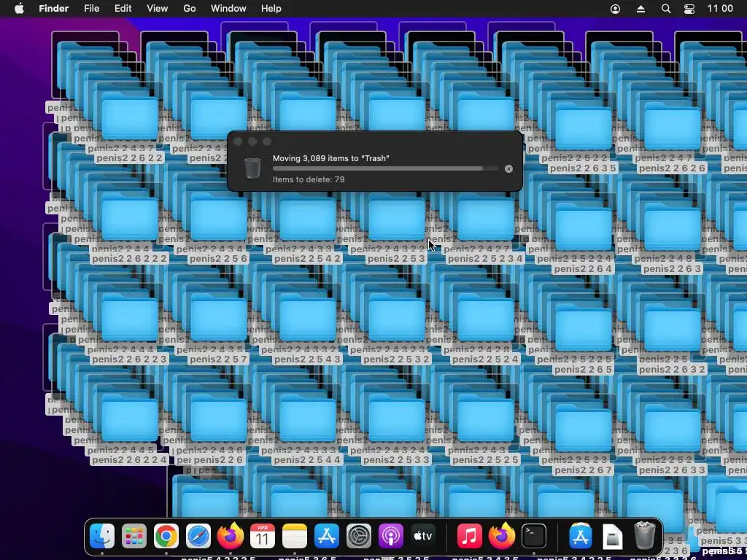Select the folder labeled "penis2 2 5 2 5"
Viewport: 747px width, 560px height.
pos(485,421)
